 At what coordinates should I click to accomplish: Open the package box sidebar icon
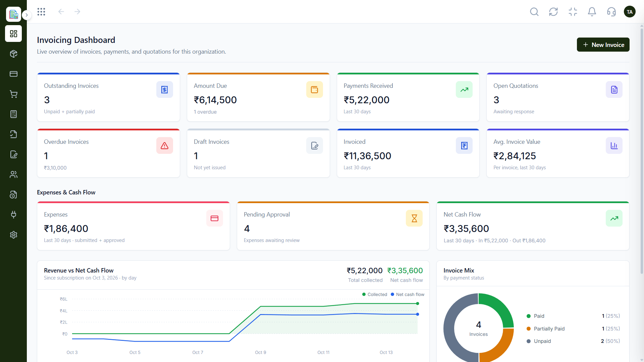point(13,54)
